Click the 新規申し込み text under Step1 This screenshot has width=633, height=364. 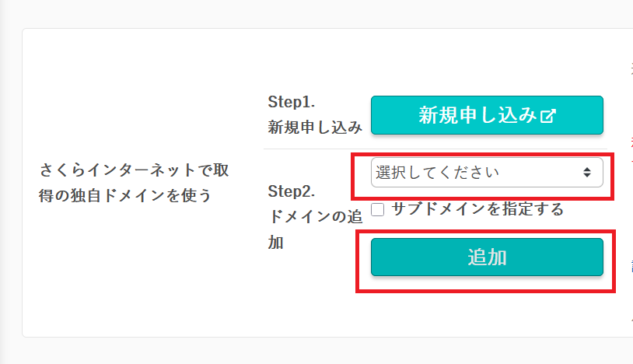315,128
